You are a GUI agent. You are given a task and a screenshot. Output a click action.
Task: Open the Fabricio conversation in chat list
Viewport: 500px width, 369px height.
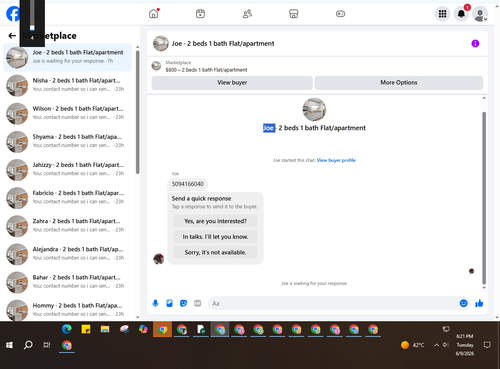point(67,198)
